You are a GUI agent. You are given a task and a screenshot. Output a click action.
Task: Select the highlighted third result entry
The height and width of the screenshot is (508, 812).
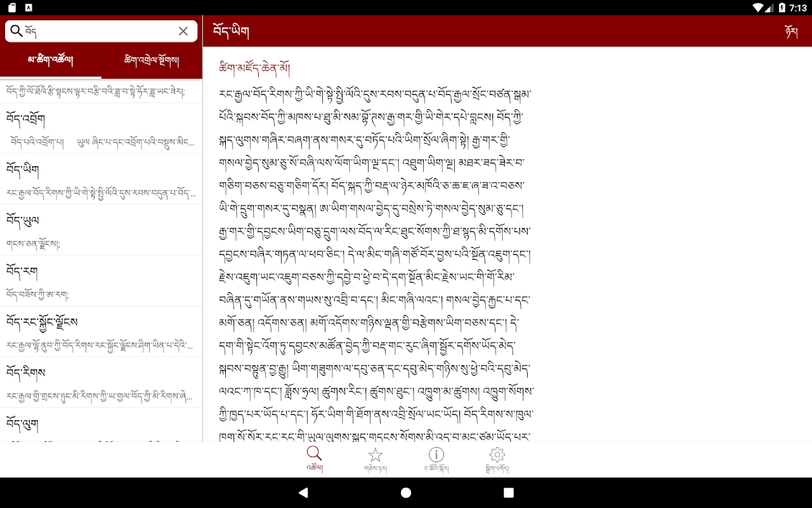(101, 179)
